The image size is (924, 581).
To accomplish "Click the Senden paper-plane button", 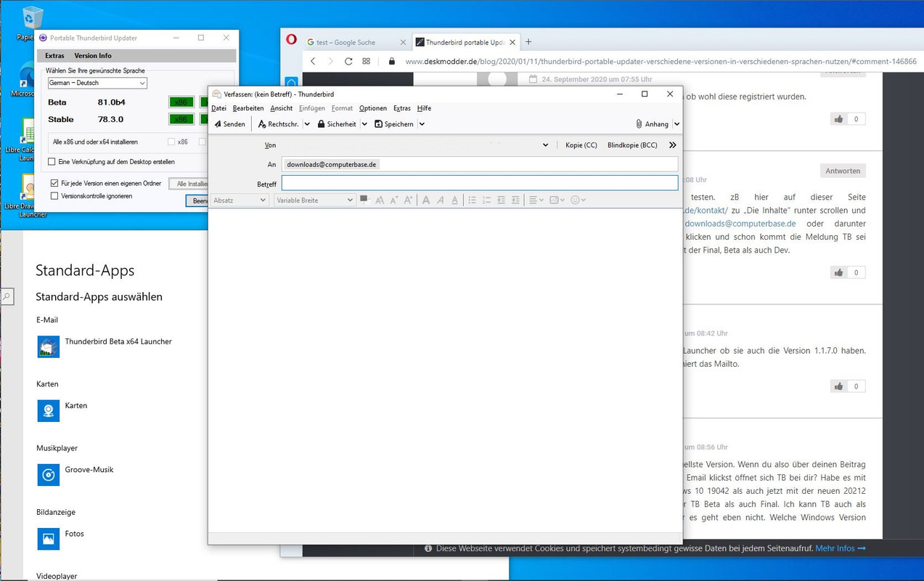I will pyautogui.click(x=229, y=124).
